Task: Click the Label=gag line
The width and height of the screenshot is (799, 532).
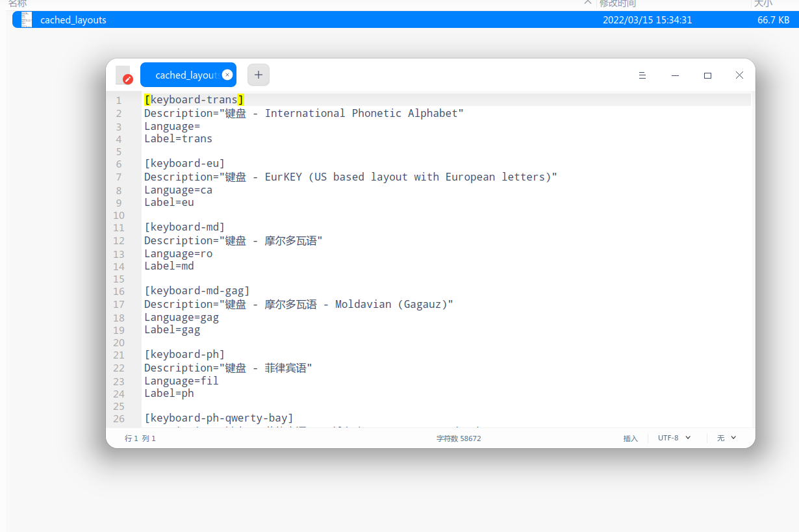Action: [172, 329]
